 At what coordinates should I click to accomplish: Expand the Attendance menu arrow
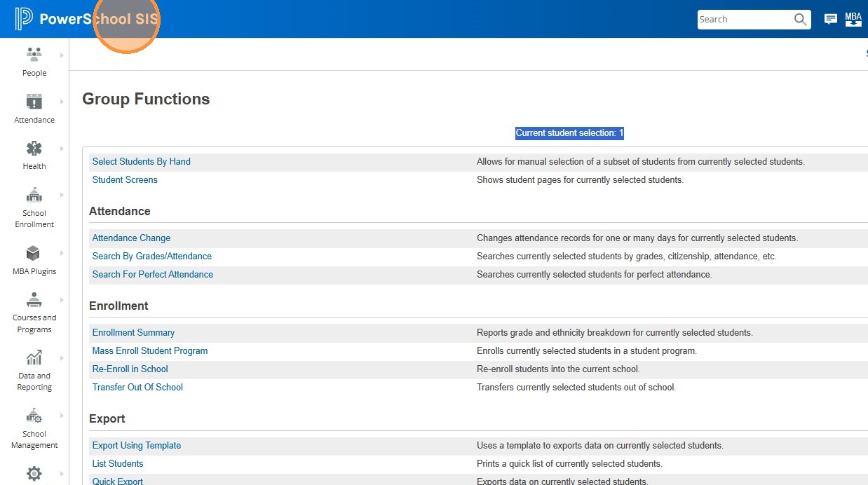62,102
